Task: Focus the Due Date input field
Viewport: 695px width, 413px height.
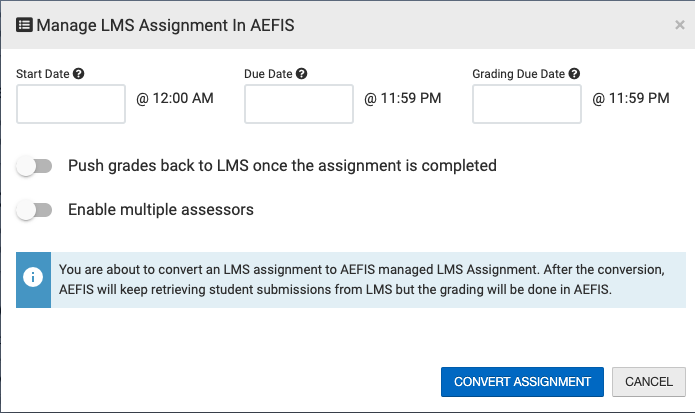Action: click(299, 103)
